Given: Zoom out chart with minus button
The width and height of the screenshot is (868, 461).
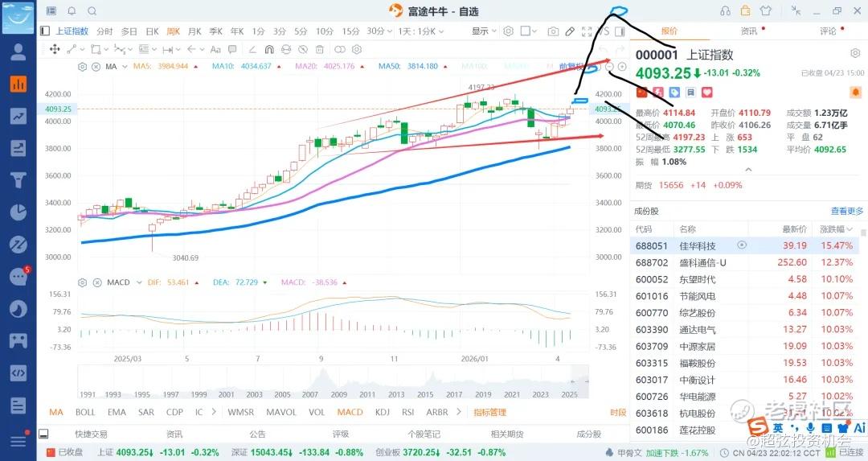Looking at the screenshot, I should click(x=609, y=67).
